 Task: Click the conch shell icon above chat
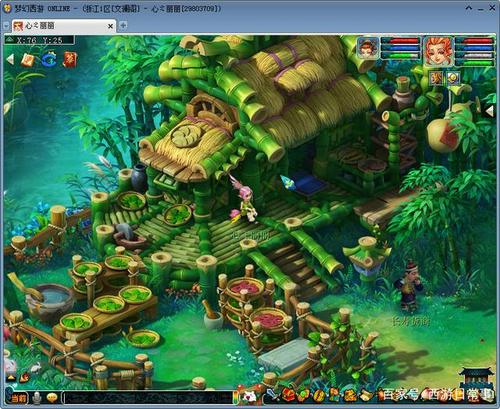pyautogui.click(x=24, y=378)
